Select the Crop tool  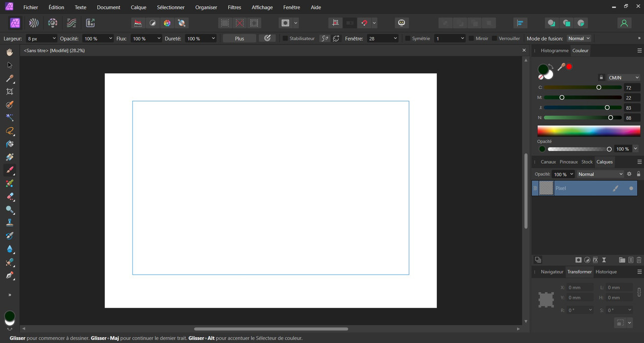[10, 91]
